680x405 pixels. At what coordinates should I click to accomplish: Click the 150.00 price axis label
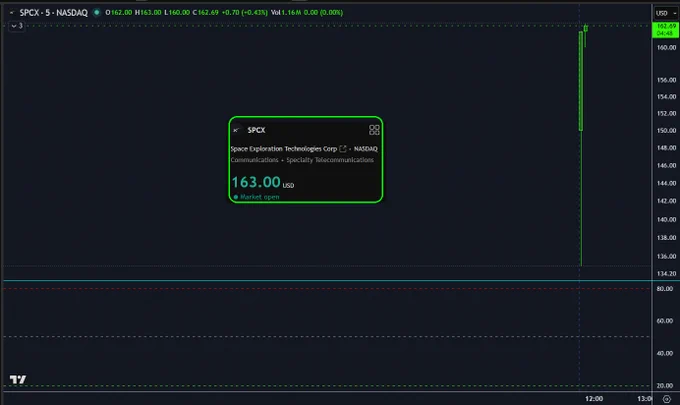click(666, 131)
